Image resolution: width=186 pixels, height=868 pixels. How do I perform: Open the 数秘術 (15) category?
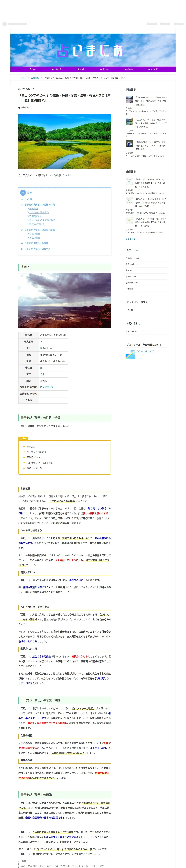coord(131,277)
